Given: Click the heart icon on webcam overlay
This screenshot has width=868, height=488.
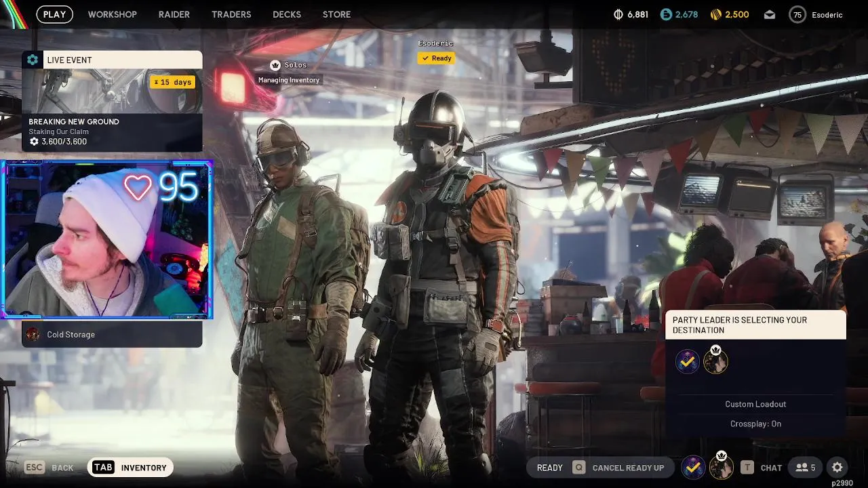Looking at the screenshot, I should [x=138, y=187].
